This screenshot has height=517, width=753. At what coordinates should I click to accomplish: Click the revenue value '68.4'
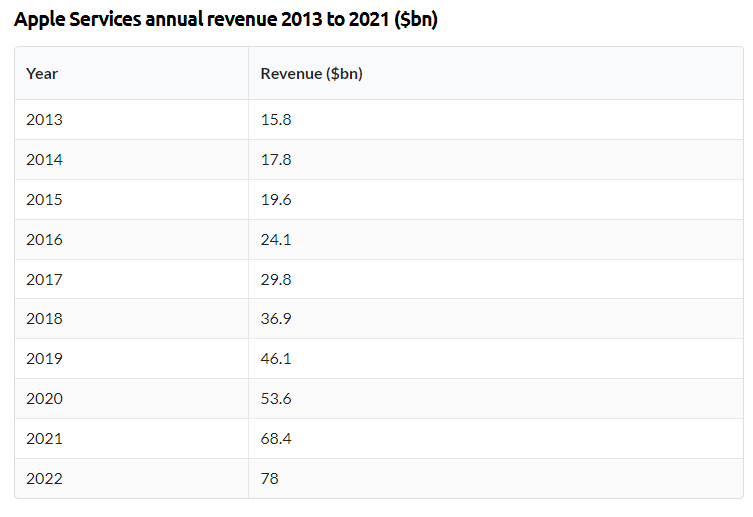pyautogui.click(x=276, y=438)
